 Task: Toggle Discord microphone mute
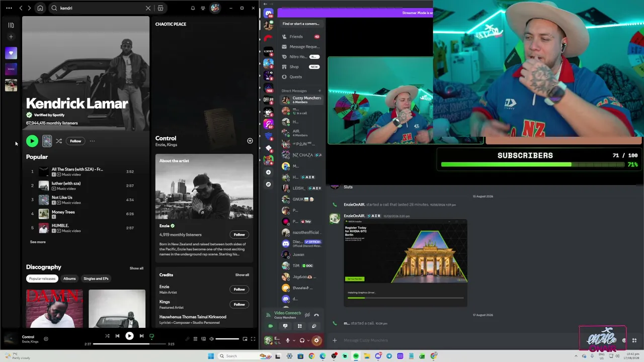point(288,340)
